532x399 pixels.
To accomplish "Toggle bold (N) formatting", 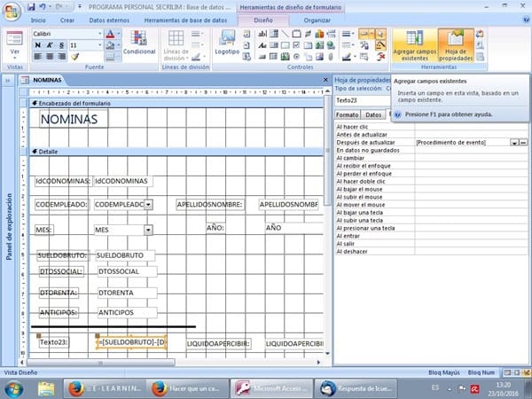I will [x=38, y=45].
